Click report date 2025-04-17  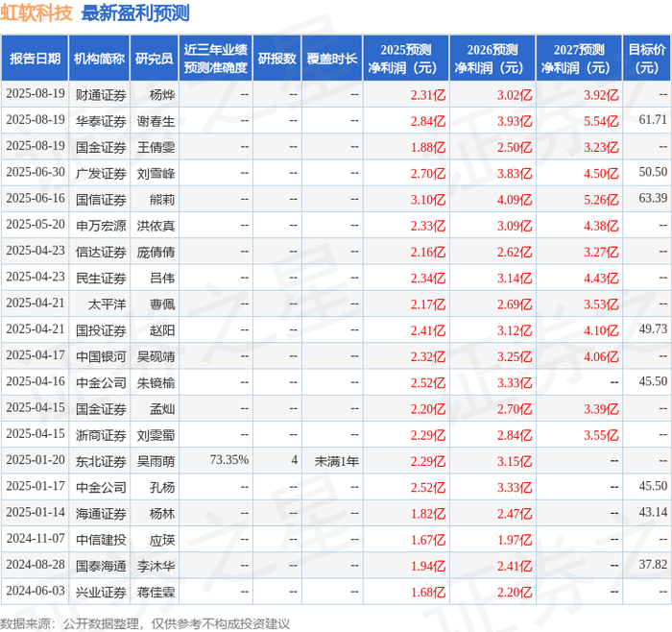(x=36, y=355)
